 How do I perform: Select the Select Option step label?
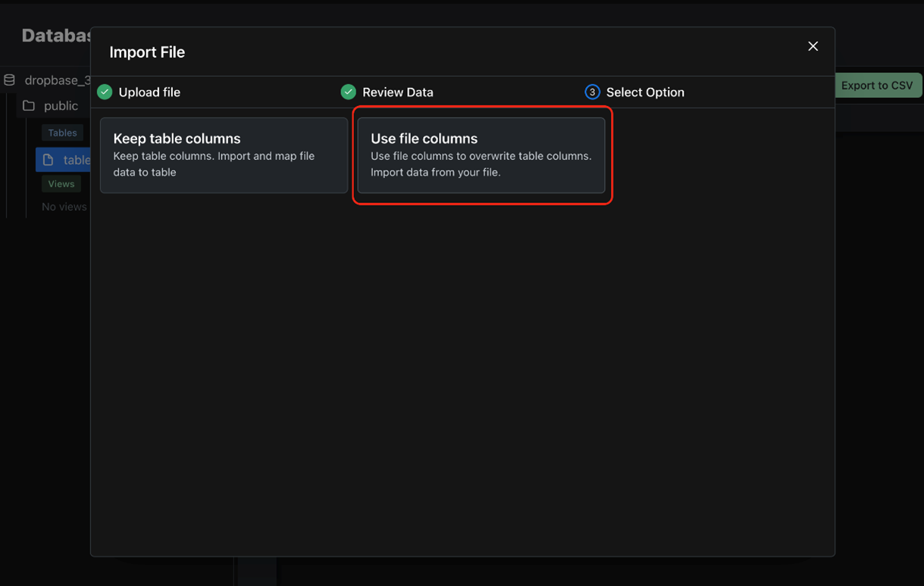tap(645, 92)
